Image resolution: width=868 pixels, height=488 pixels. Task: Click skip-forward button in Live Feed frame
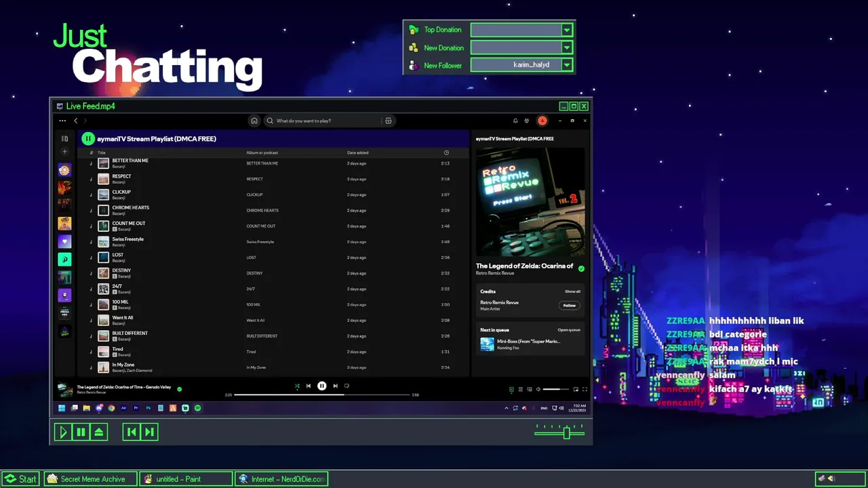[x=150, y=432]
